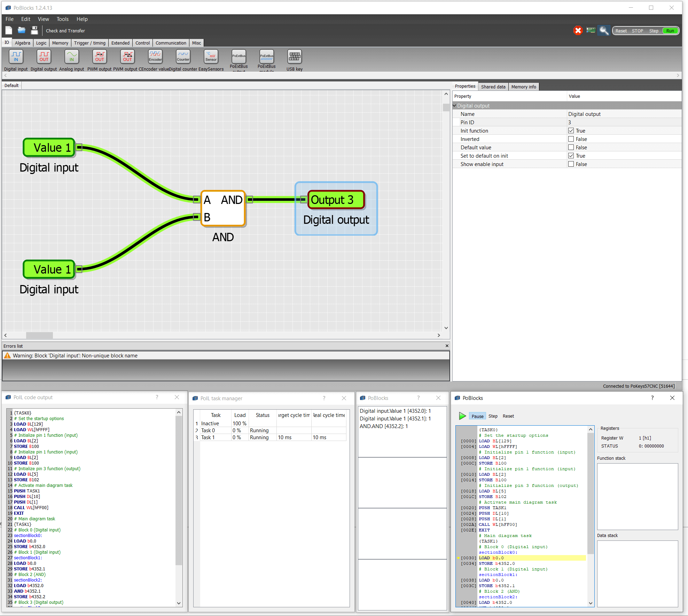Viewport: 688px width, 616px height.
Task: Switch to the Trigger / timing tab
Action: [x=89, y=43]
